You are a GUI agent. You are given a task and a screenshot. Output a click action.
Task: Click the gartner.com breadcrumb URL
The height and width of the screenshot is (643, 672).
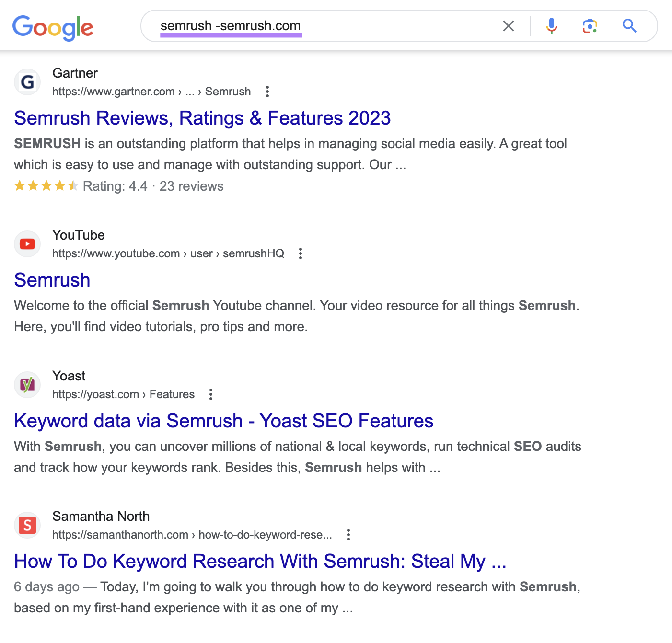(151, 92)
